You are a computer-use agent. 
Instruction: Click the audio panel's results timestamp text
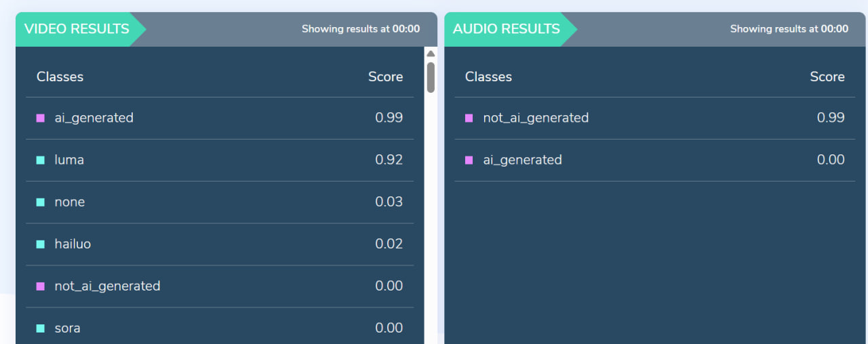[x=789, y=29]
